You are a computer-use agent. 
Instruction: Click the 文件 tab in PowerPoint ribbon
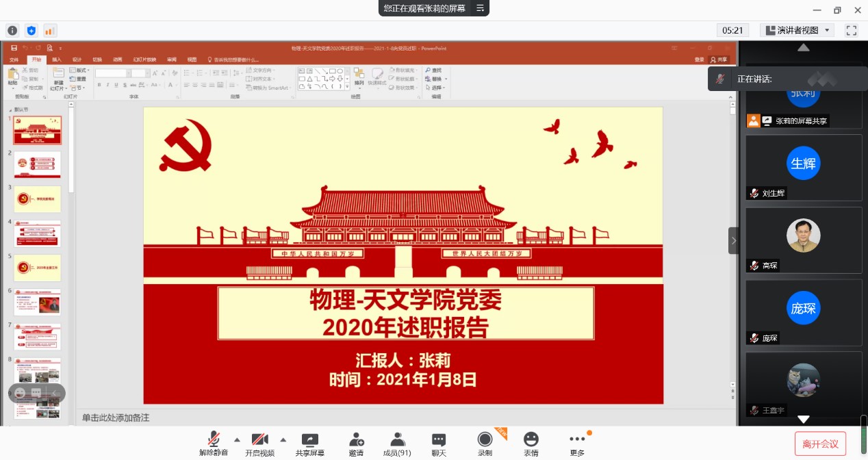[14, 60]
